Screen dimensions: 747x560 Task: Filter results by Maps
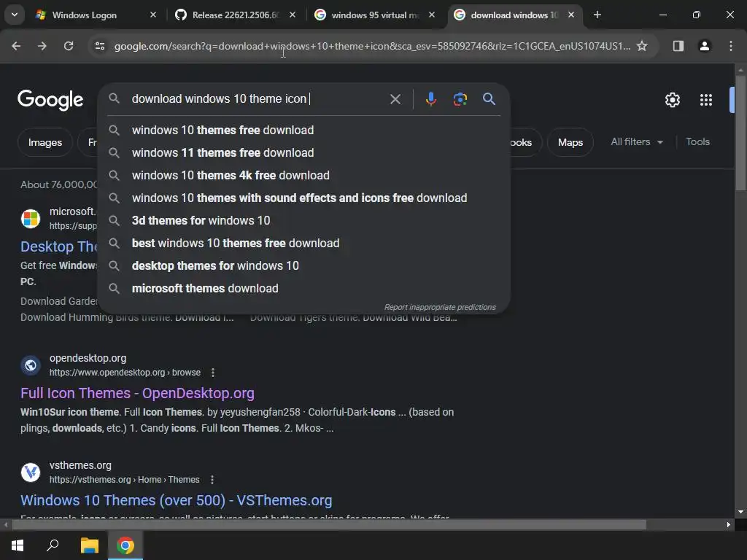point(570,142)
